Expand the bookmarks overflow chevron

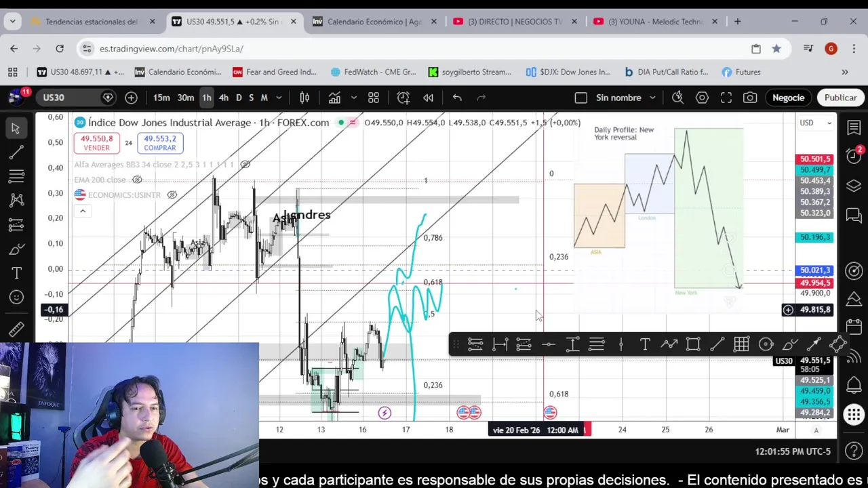[845, 72]
